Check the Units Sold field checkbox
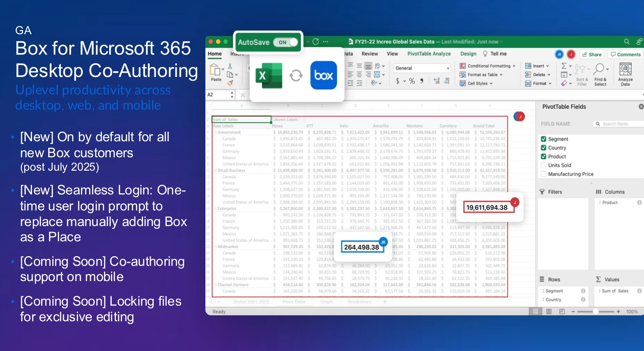Image resolution: width=644 pixels, height=351 pixels. click(x=544, y=165)
